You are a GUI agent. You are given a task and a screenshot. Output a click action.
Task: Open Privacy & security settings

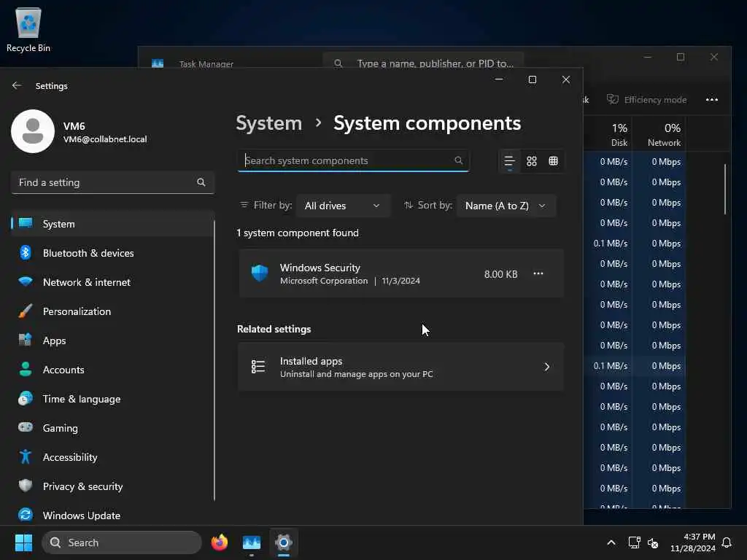tap(112, 486)
